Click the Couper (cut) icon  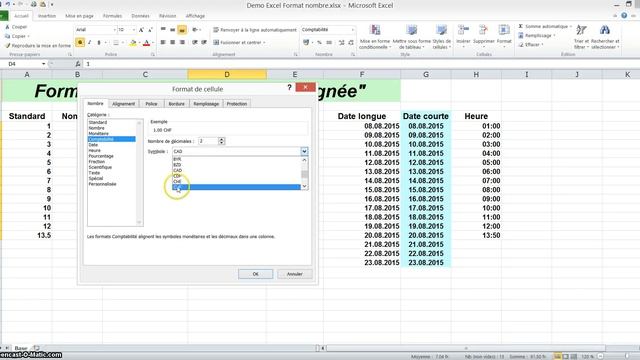click(x=7, y=27)
